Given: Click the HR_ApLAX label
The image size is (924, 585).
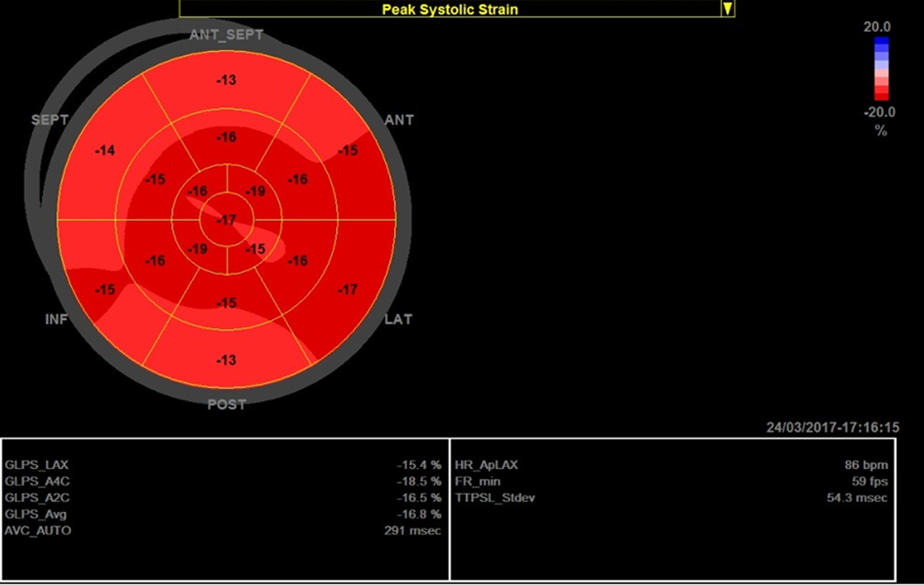Looking at the screenshot, I should pyautogui.click(x=487, y=465).
